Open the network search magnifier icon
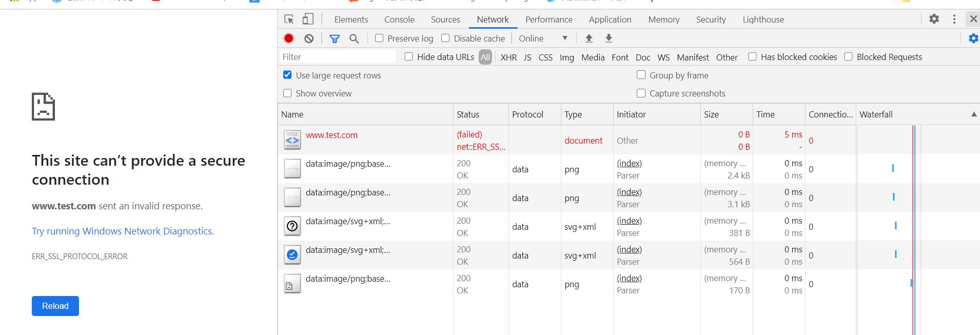Viewport: 980px width, 335px height. 354,38
